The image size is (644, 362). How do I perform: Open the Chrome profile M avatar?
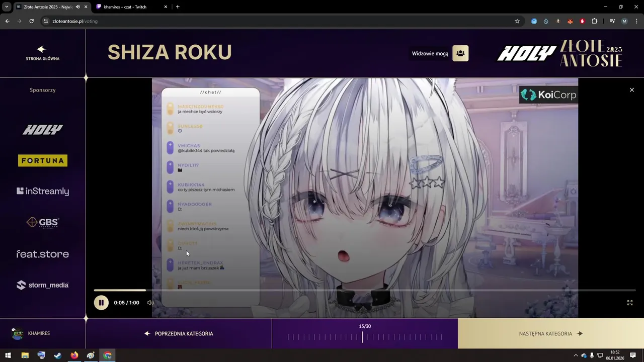(624, 21)
